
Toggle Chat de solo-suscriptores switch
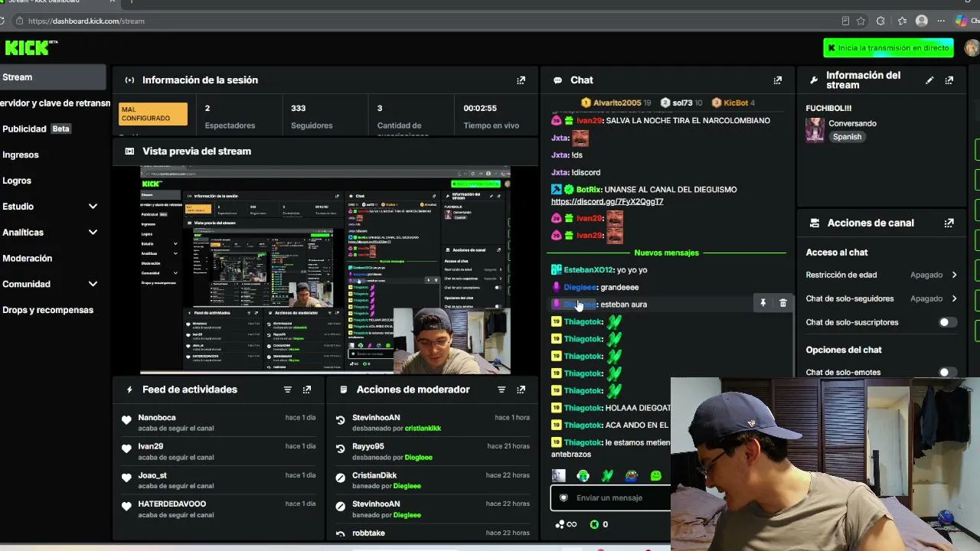[948, 322]
